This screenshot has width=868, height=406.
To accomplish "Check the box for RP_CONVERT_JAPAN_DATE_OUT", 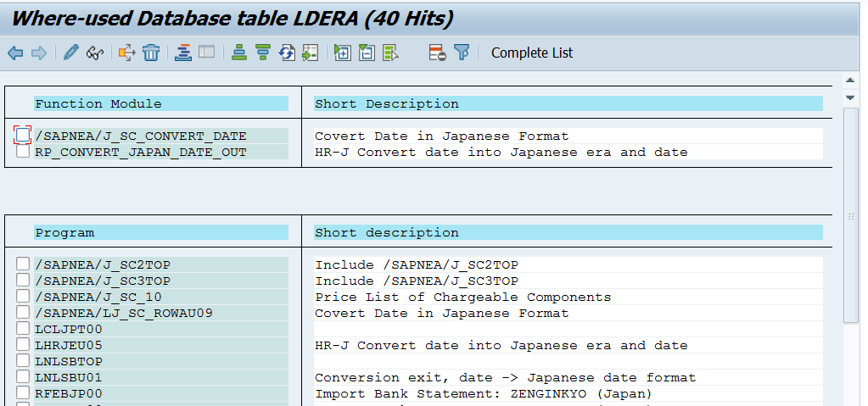I will tap(23, 152).
